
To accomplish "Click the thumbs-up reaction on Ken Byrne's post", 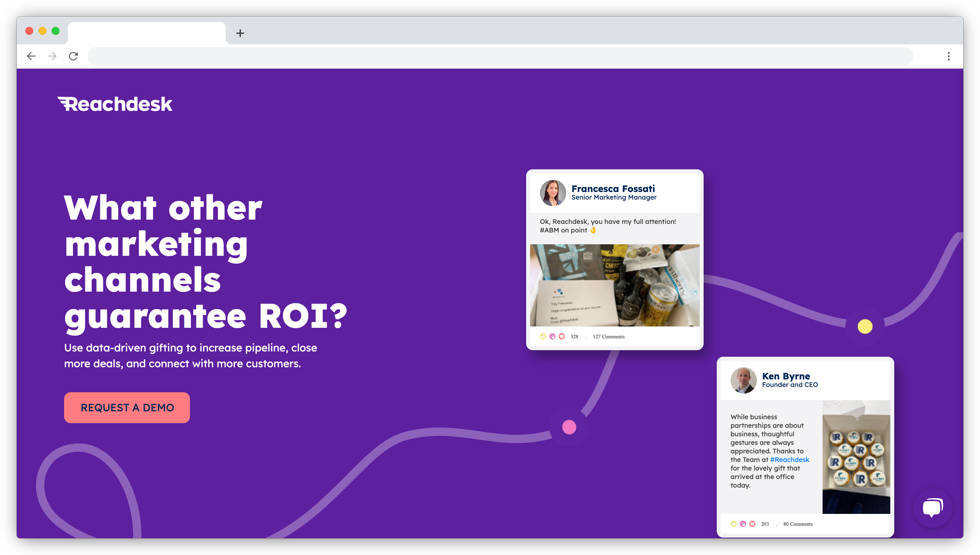I will pyautogui.click(x=733, y=524).
